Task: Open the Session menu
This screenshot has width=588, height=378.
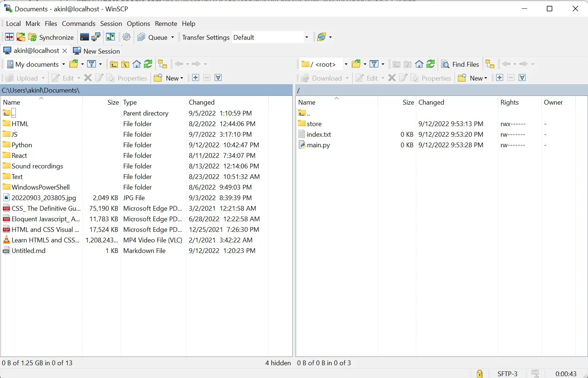Action: (x=111, y=24)
